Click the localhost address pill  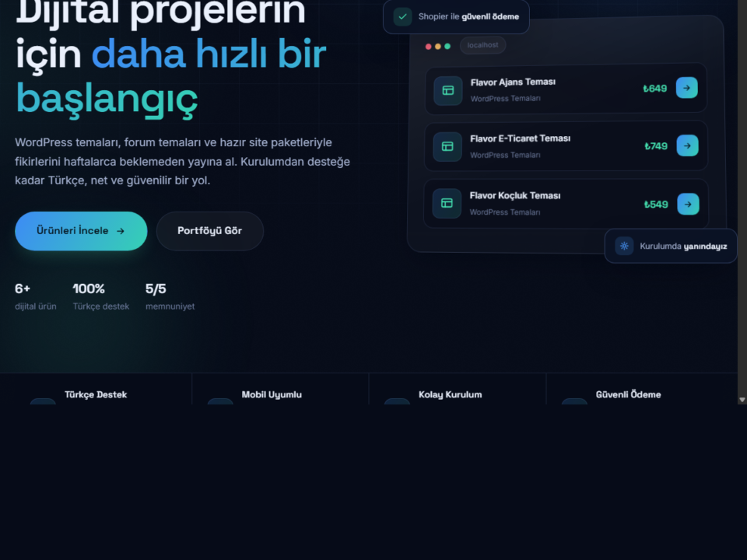482,45
